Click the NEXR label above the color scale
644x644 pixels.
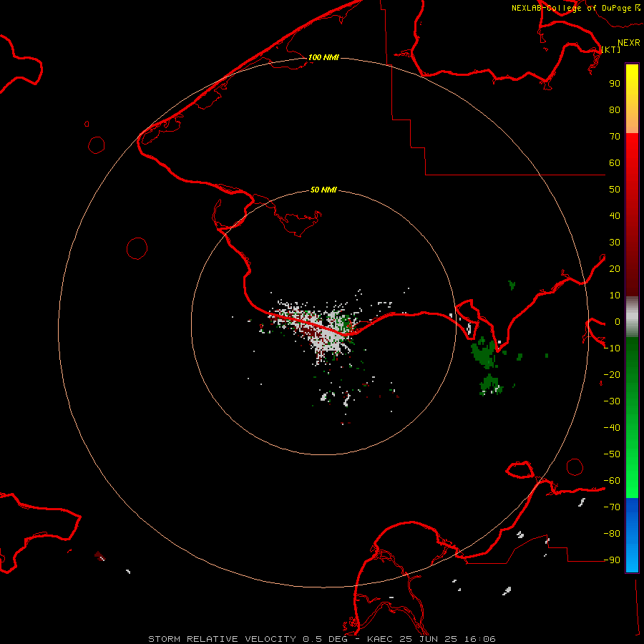pos(629,43)
